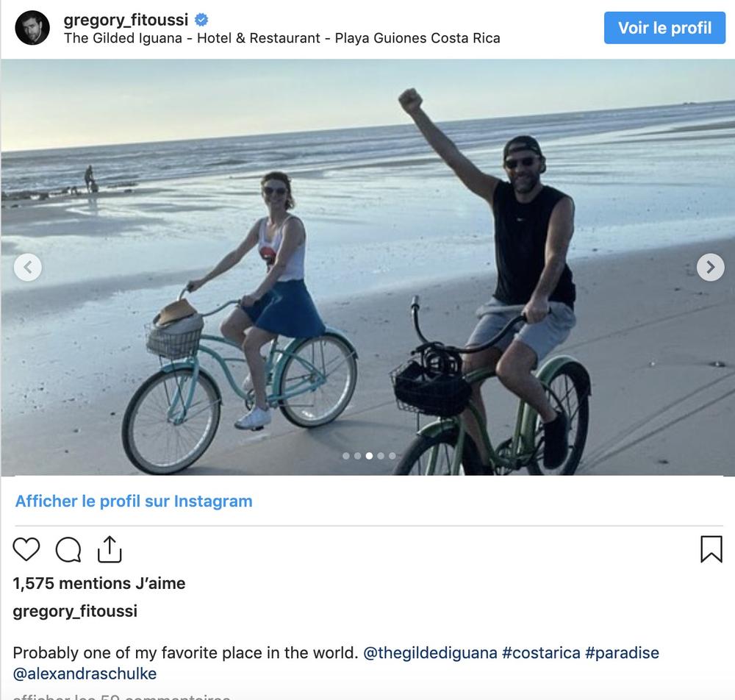Open gregory_fitoussi profile avatar picture
This screenshot has width=735, height=700.
point(33,28)
